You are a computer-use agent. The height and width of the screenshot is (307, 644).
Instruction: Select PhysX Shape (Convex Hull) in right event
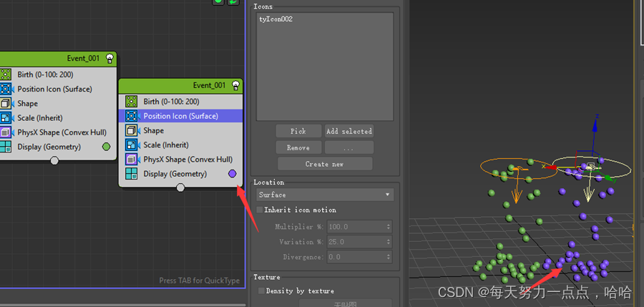181,160
